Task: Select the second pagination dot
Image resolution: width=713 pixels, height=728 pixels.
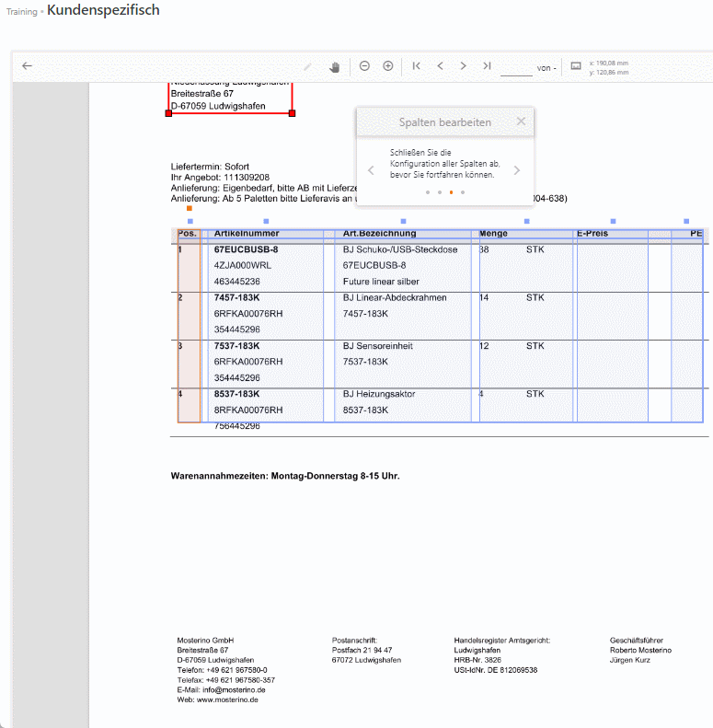Action: 440,192
